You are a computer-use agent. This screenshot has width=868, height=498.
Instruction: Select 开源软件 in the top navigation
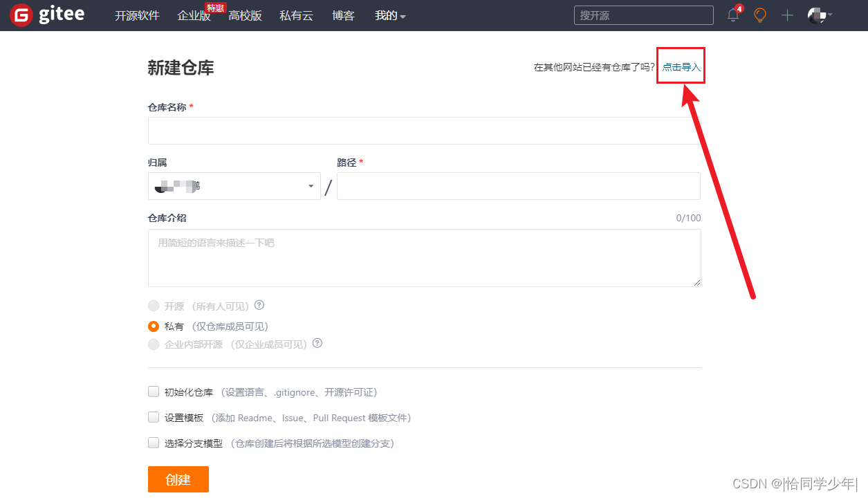pos(136,15)
